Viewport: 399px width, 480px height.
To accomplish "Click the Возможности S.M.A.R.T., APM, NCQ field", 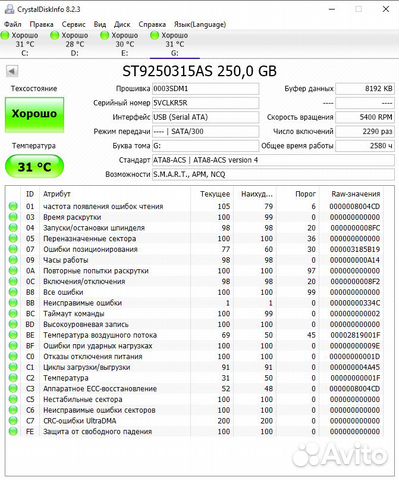I will 273,174.
